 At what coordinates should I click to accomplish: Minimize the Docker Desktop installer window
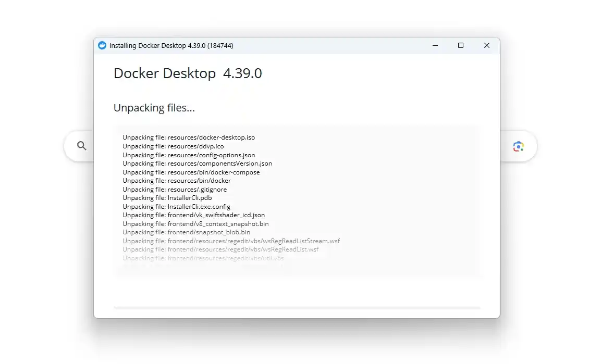click(435, 46)
